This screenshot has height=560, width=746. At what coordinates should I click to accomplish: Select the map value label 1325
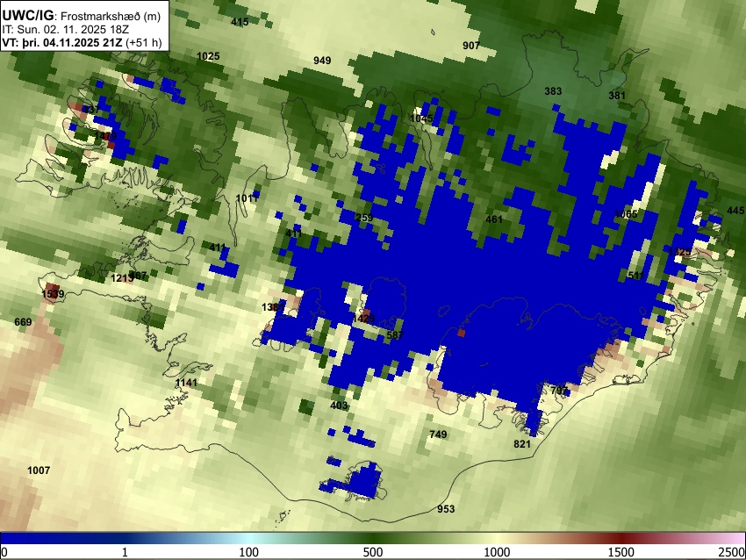pyautogui.click(x=679, y=252)
